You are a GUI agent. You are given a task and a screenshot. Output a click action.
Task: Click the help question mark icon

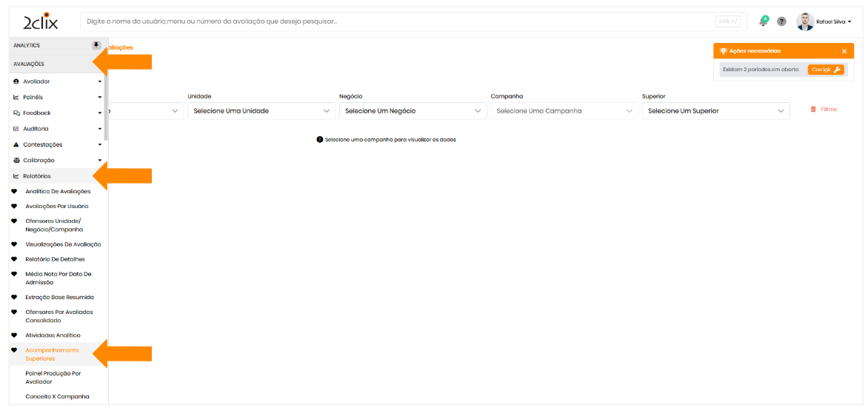(x=781, y=21)
